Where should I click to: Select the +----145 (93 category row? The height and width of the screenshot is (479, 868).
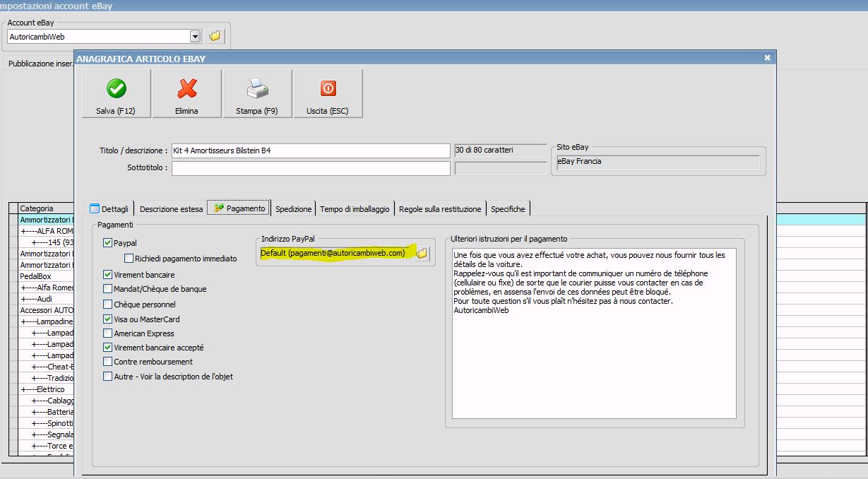click(x=47, y=242)
